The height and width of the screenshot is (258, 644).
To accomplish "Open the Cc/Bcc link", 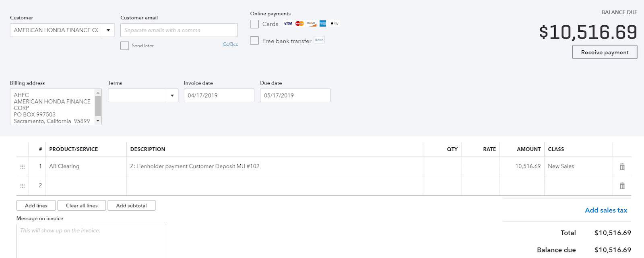I will [230, 44].
